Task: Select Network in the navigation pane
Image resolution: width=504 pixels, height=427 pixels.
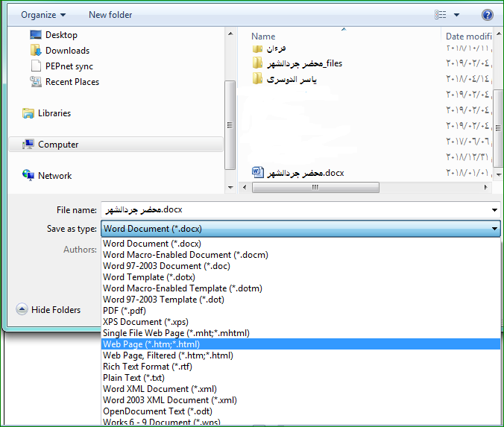Action: [x=55, y=176]
